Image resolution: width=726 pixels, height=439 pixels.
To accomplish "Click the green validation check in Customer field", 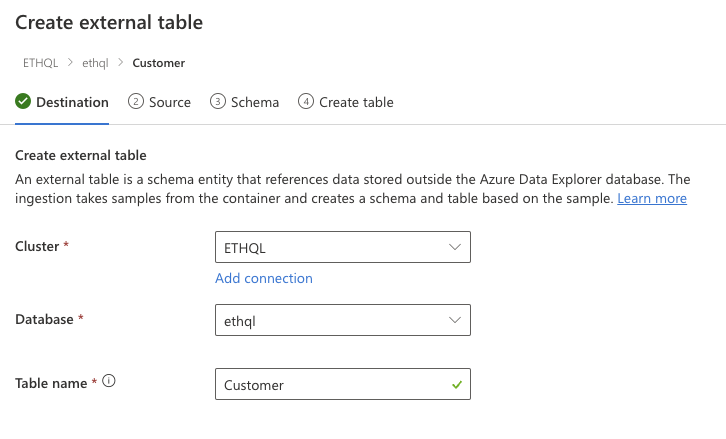I will [x=456, y=384].
